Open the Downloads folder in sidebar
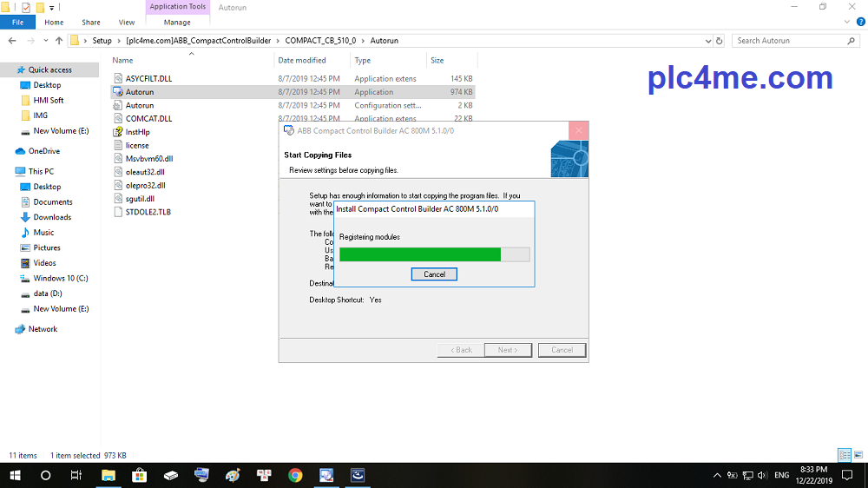 coord(52,217)
